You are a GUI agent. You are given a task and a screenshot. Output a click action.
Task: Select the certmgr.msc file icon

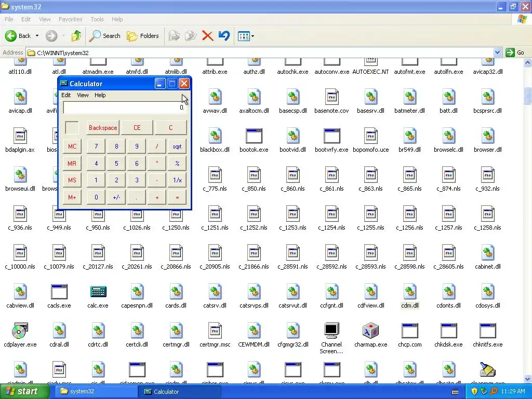point(215,330)
